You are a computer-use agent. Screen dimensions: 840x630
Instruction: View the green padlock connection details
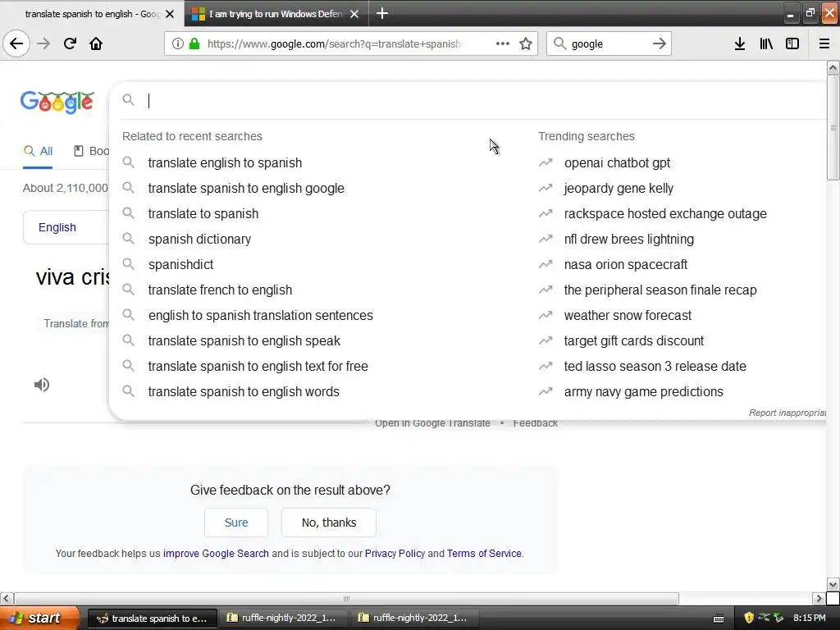[x=194, y=44]
